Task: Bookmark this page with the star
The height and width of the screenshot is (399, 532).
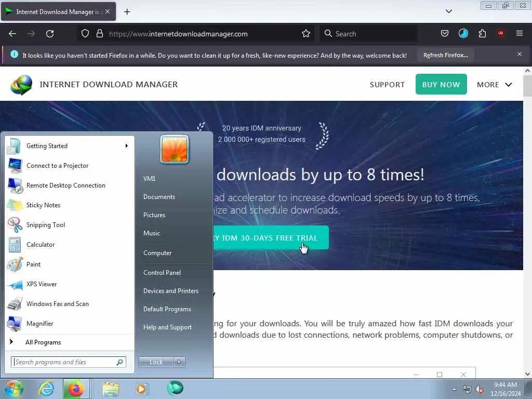Action: [305, 33]
